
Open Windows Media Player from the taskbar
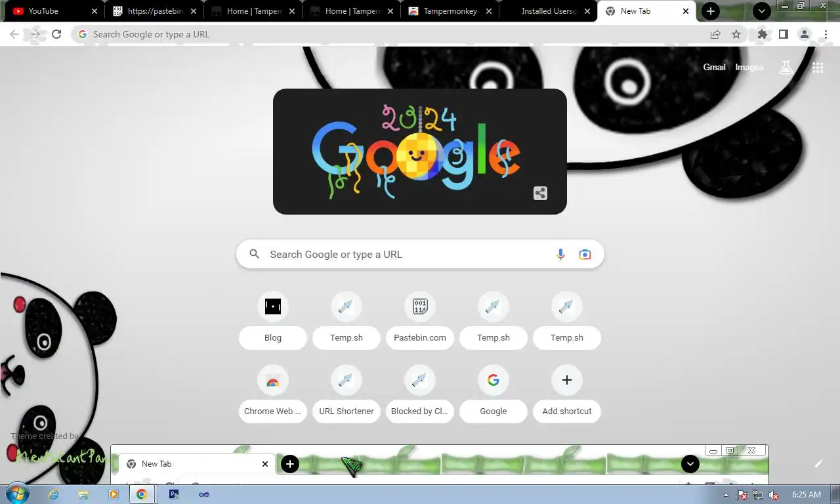coord(113,494)
